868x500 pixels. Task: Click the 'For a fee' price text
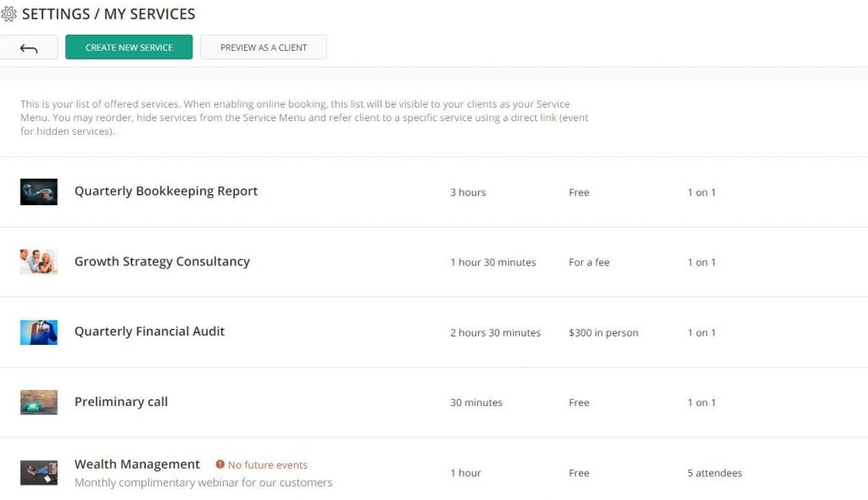pyautogui.click(x=589, y=263)
